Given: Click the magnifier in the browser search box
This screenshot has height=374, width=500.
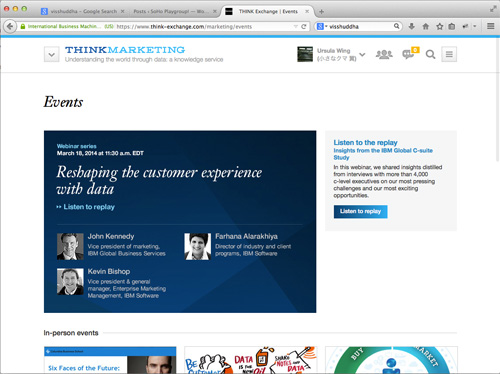Looking at the screenshot, I should [396, 26].
